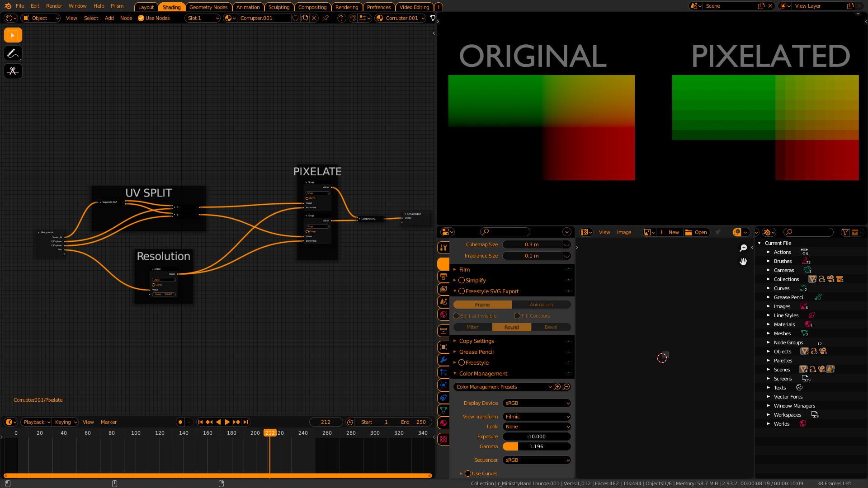Viewport: 868px width, 488px height.
Task: Switch to the Geometry Nodes workspace tab
Action: click(208, 7)
